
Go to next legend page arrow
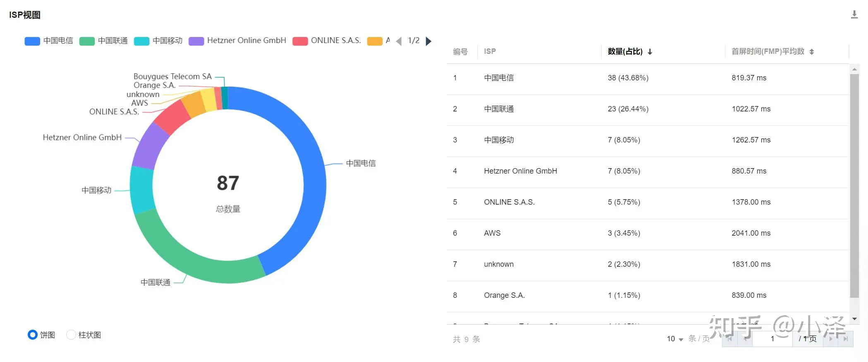click(x=429, y=41)
